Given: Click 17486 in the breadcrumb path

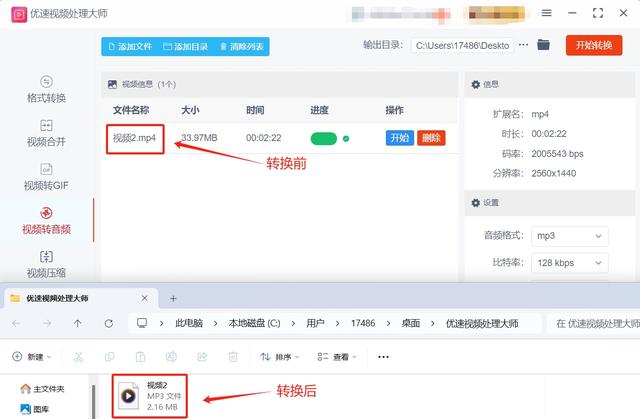Looking at the screenshot, I should pyautogui.click(x=363, y=324).
